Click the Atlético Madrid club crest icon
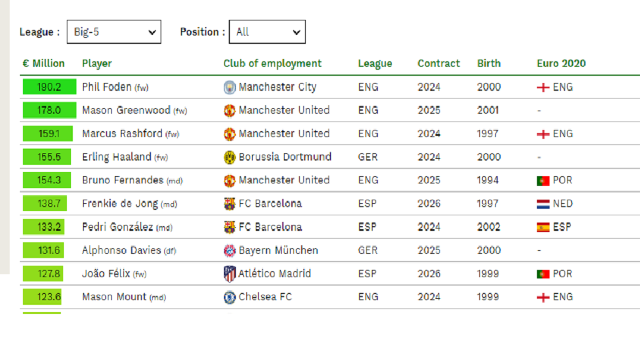The height and width of the screenshot is (362, 644). [x=229, y=274]
